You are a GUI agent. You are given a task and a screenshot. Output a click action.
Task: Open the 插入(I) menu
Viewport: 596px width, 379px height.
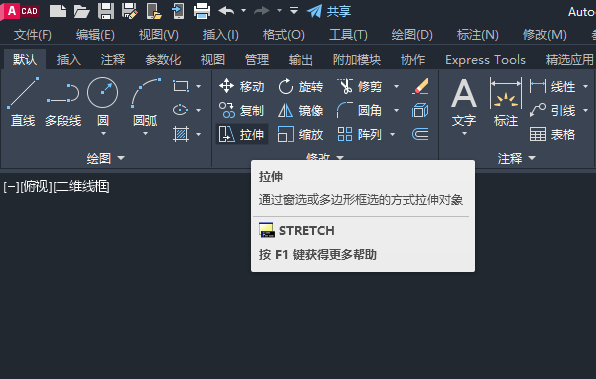220,35
